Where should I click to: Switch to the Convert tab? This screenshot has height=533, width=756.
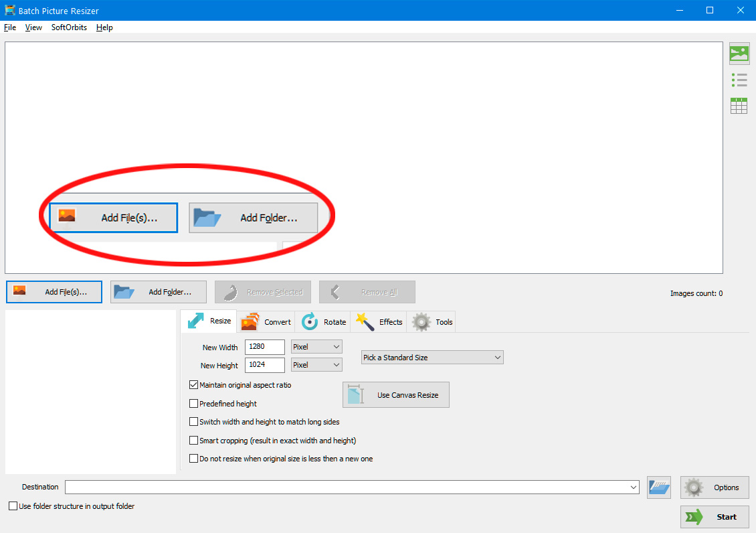[266, 321]
